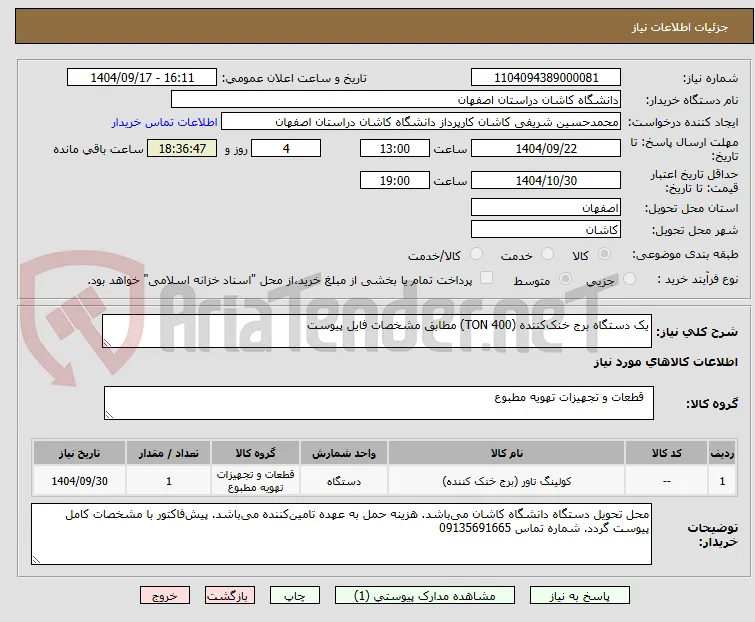This screenshot has width=755, height=622.
Task: Click the remaining time field 18:36:47
Action: [x=182, y=148]
